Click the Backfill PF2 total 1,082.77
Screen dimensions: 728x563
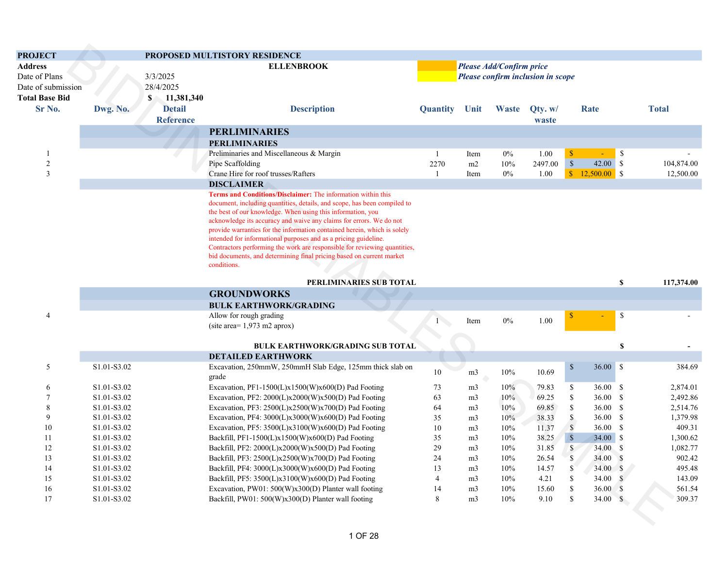point(684,448)
